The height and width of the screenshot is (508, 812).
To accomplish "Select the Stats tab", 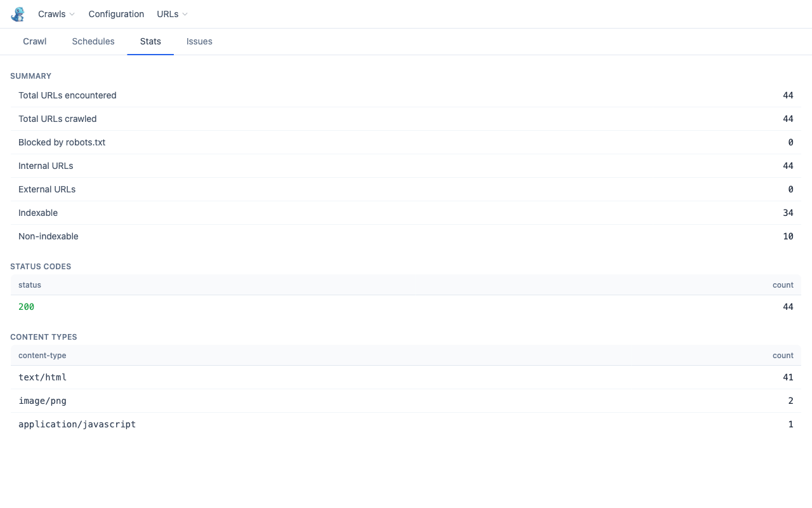I will (x=150, y=41).
